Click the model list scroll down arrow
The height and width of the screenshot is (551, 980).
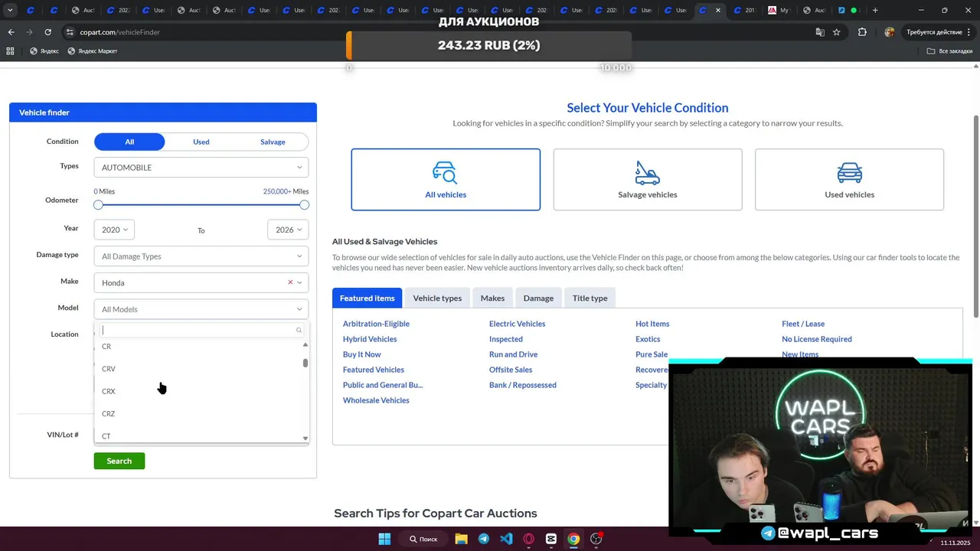point(305,439)
